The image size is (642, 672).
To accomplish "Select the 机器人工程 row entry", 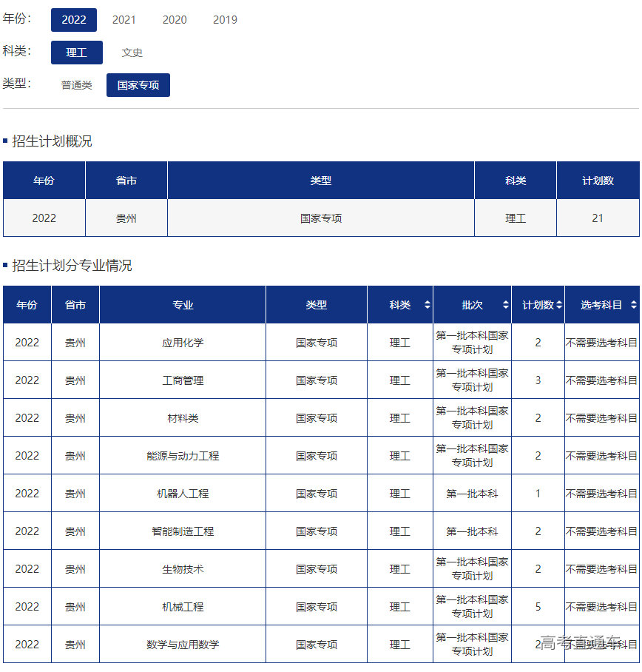I will click(183, 494).
